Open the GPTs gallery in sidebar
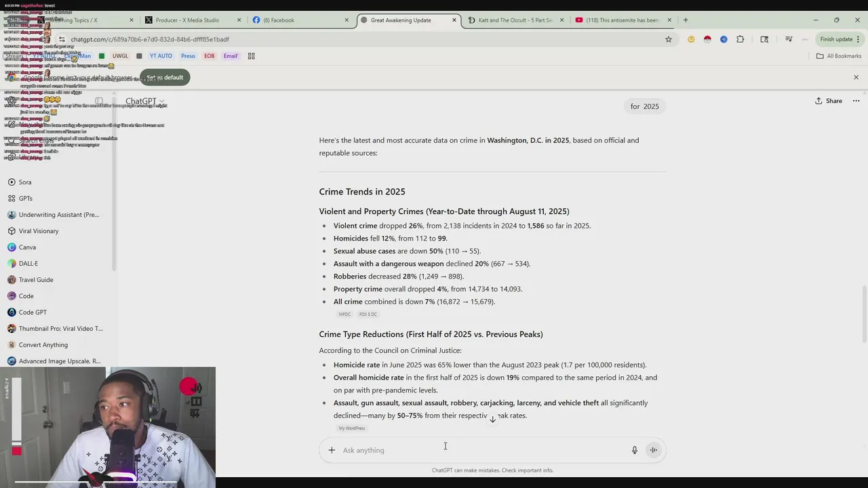Image resolution: width=868 pixels, height=488 pixels. 26,199
